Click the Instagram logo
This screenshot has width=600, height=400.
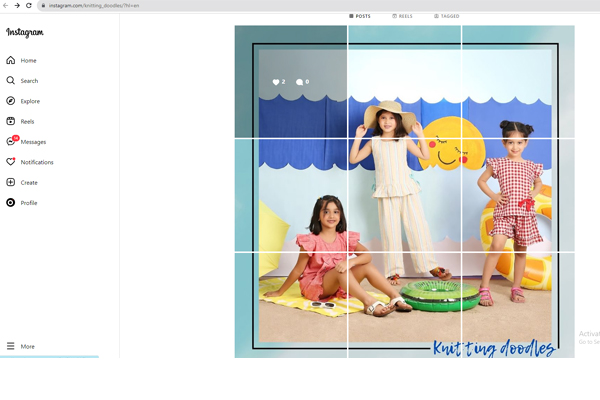point(25,33)
